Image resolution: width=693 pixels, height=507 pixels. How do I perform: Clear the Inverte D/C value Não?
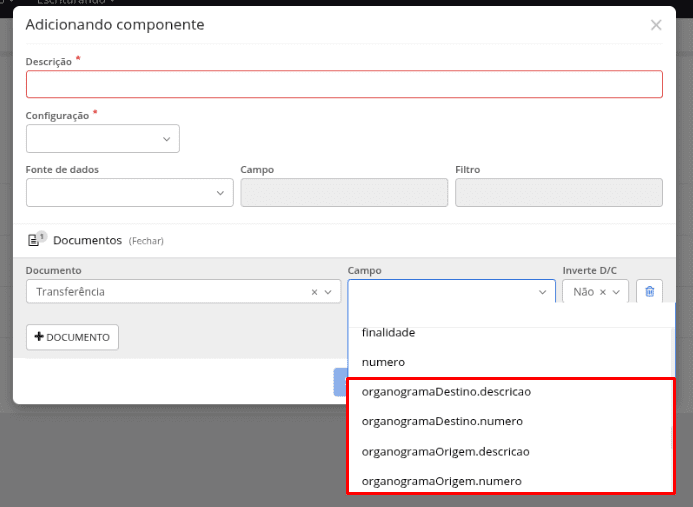(x=603, y=292)
